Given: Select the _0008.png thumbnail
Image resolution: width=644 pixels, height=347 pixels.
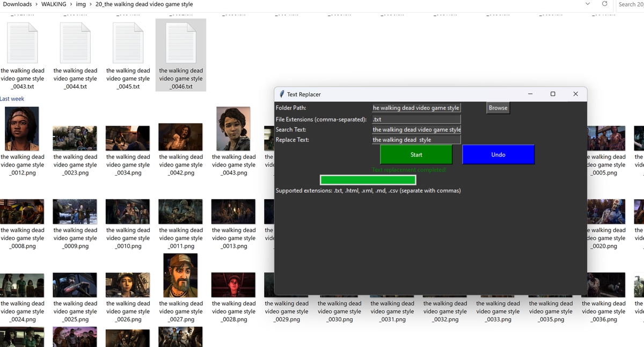Looking at the screenshot, I should point(23,212).
